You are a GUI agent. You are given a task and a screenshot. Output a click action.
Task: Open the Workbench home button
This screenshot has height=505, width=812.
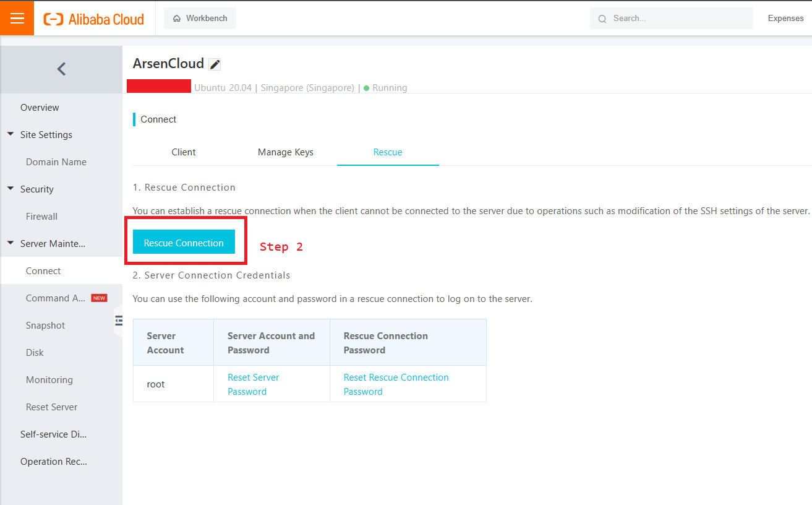(200, 19)
